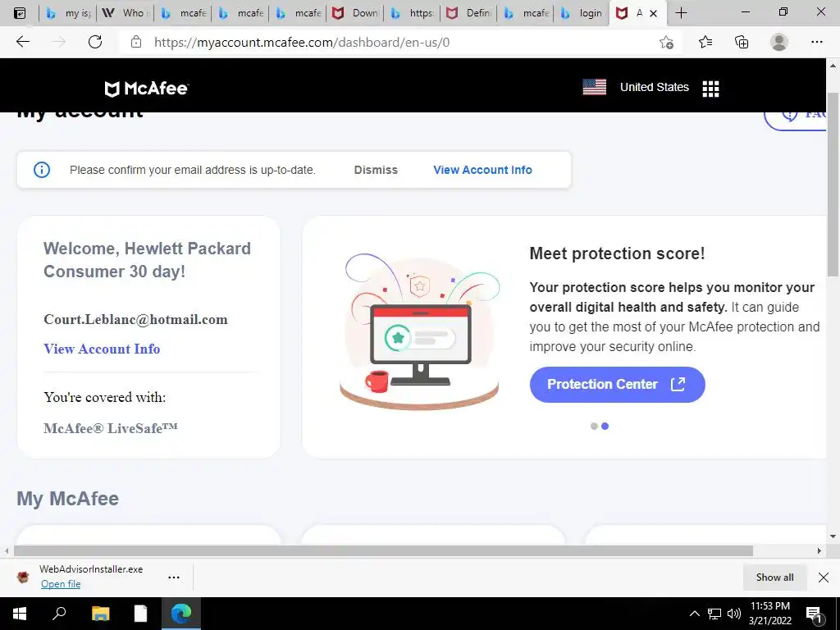This screenshot has height=630, width=840.
Task: Open the Windows Start menu
Action: pos(20,614)
